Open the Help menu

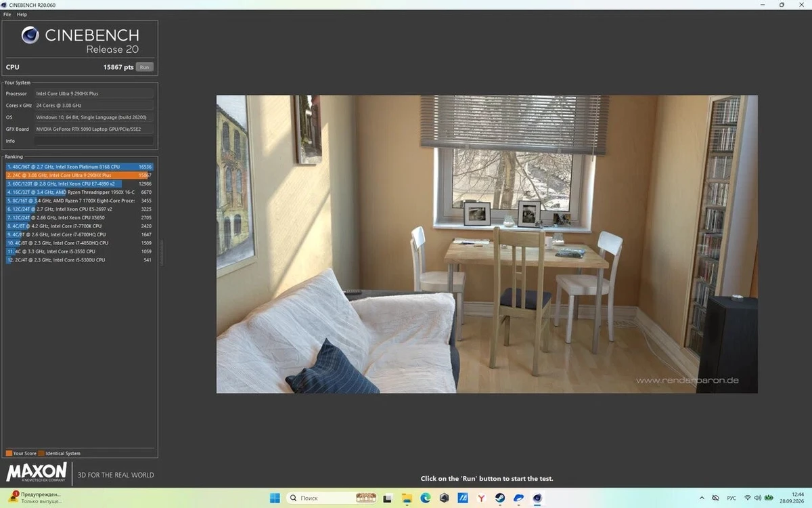(x=22, y=14)
